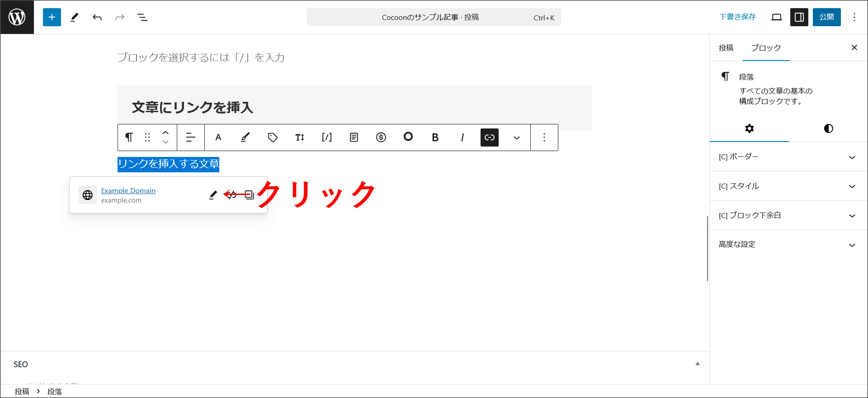
Task: Click 下書き保存 to save draft
Action: [x=737, y=17]
